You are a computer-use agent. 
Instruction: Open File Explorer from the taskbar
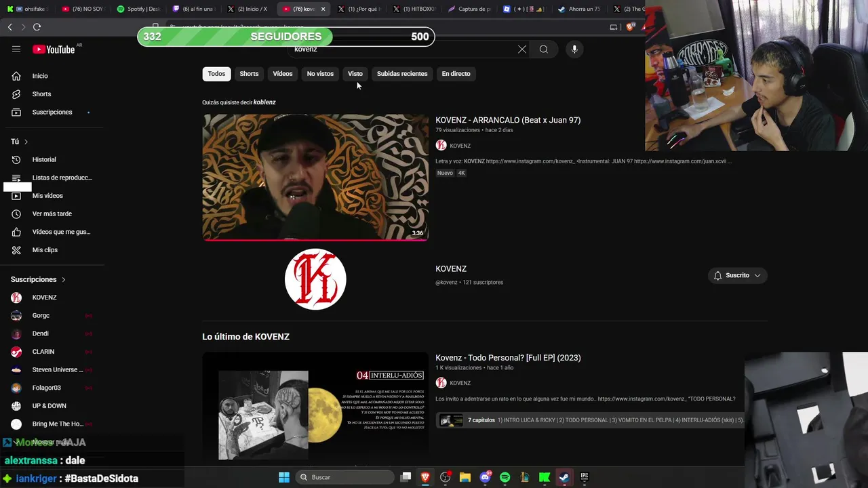[x=465, y=477]
